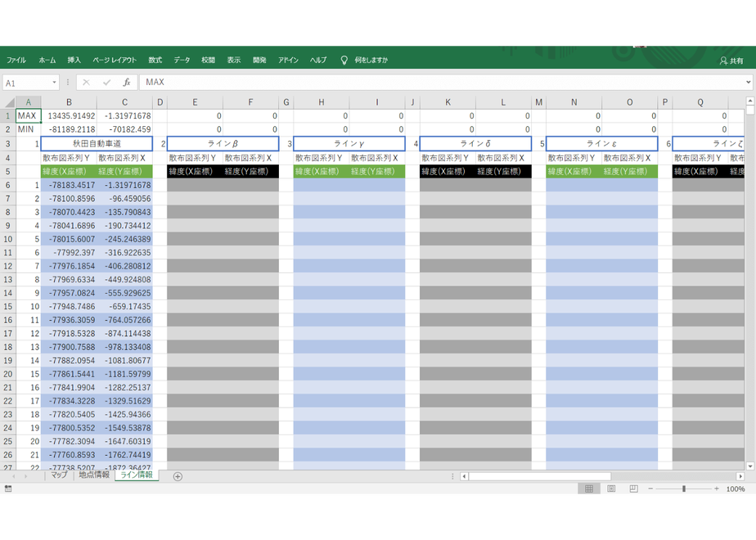Open the ファイル menu tab

(16, 61)
